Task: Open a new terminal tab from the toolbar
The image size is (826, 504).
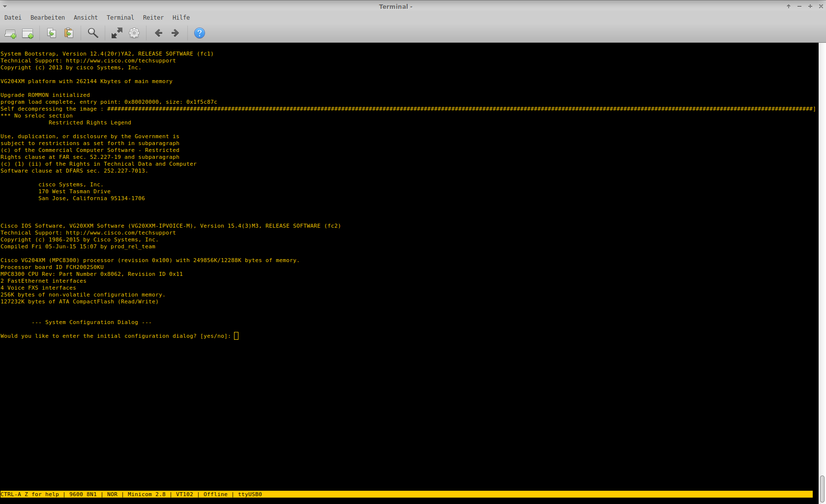Action: pyautogui.click(x=10, y=33)
